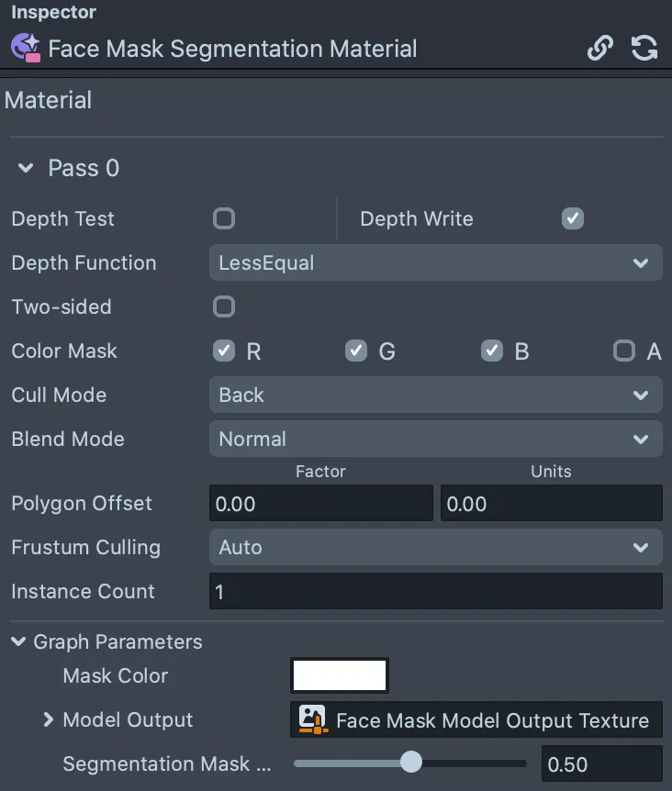
Task: Open the Frustum Culling Auto dropdown
Action: [436, 547]
